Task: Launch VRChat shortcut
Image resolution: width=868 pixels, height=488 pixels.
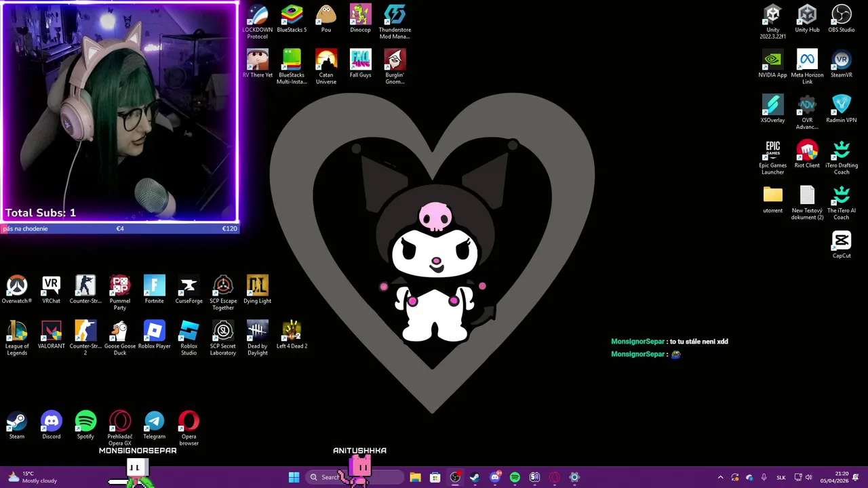Action: 51,290
